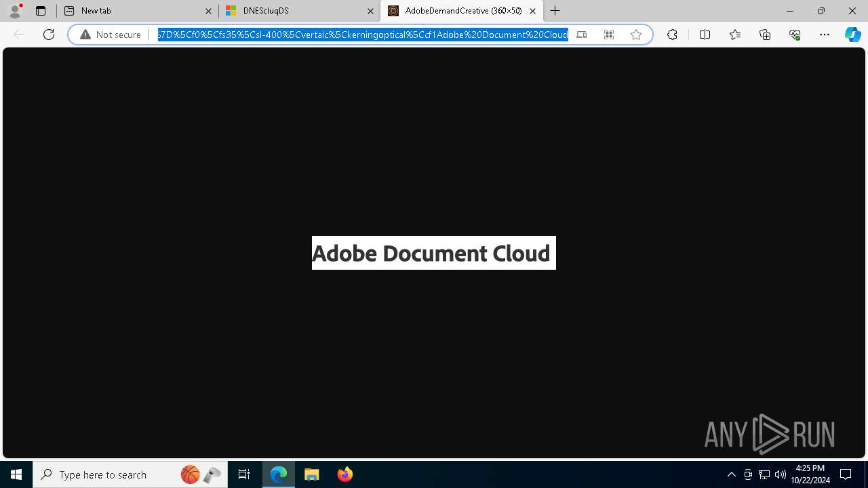Open Settings and more menu
868x488 pixels.
point(825,35)
